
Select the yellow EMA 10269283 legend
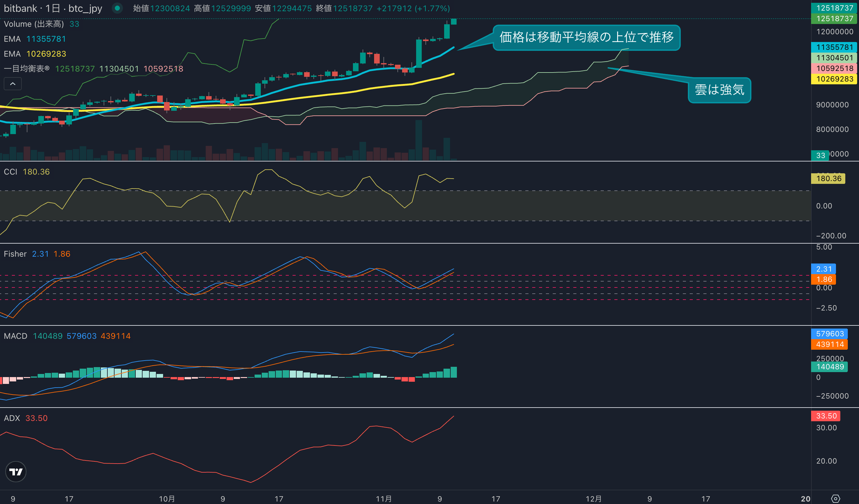coord(12,54)
